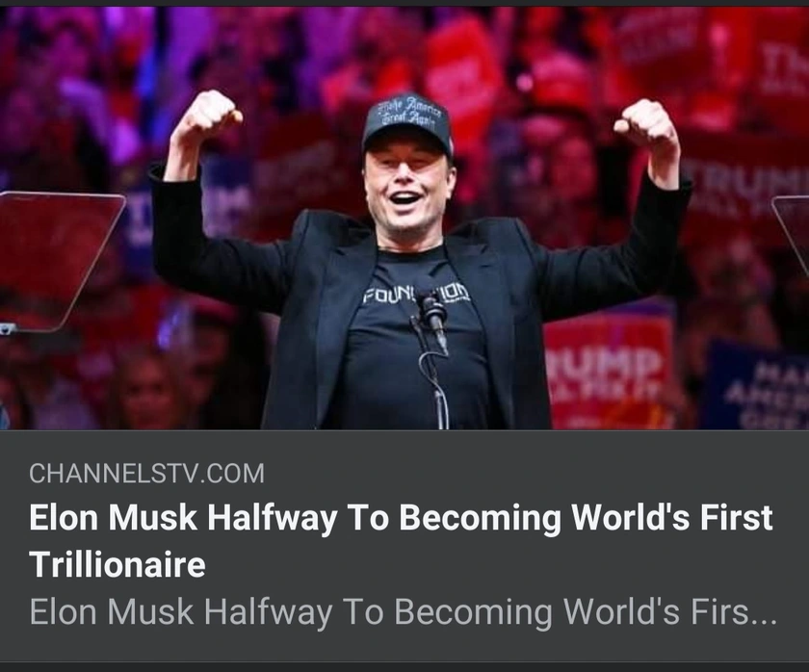
Task: Open the bold Elon Musk trillionaire headline
Action: point(401,540)
